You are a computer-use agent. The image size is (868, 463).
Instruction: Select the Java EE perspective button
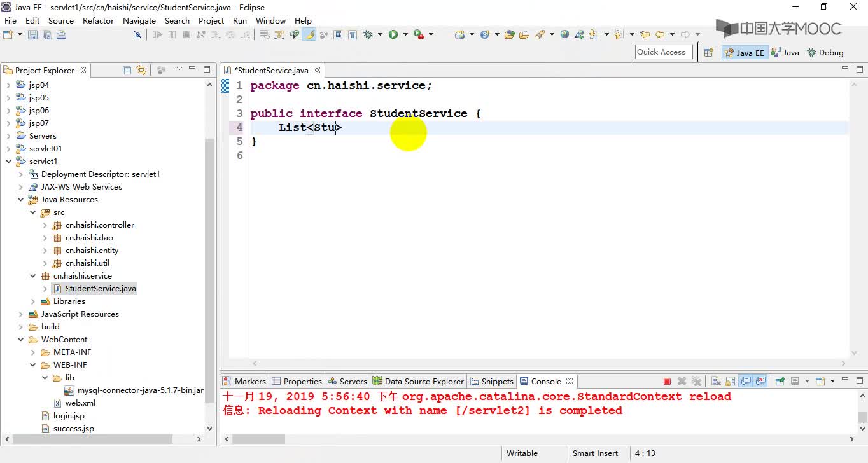coord(744,53)
